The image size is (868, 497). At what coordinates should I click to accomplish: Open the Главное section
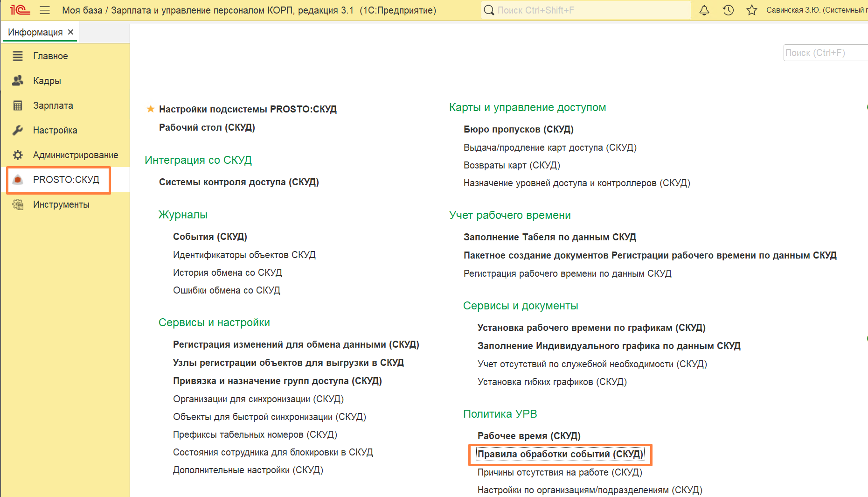click(x=50, y=56)
